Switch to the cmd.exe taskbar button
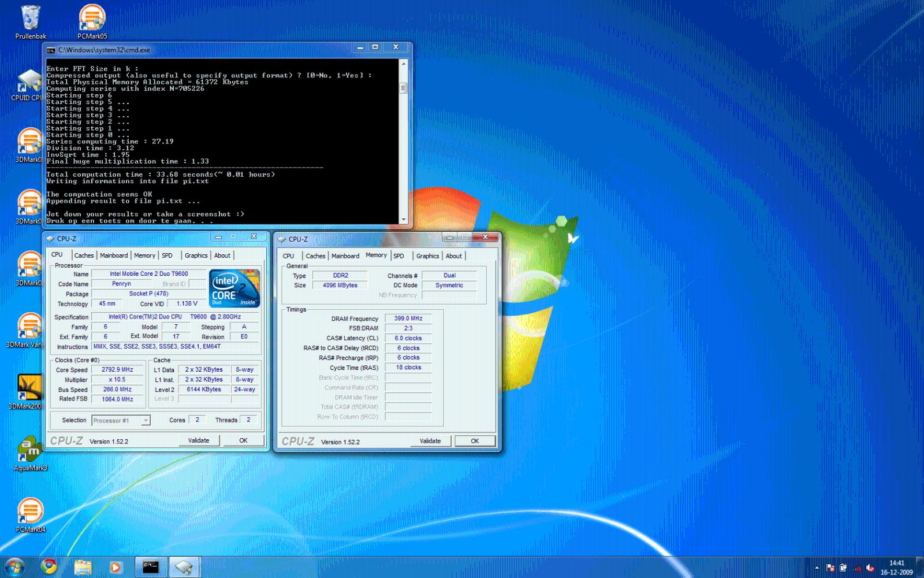 point(151,567)
